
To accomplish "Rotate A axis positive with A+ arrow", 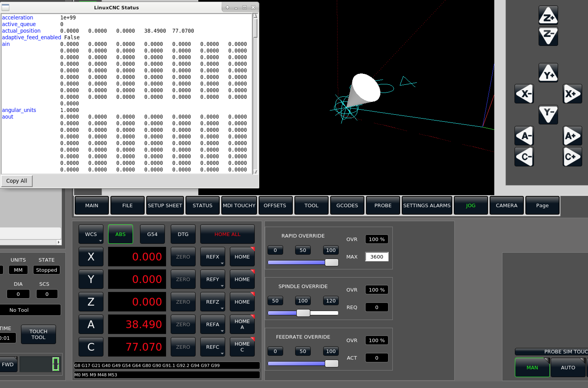I will tap(572, 136).
